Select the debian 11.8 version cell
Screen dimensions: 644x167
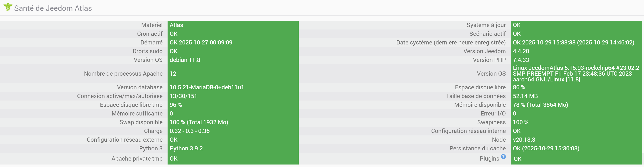point(185,60)
